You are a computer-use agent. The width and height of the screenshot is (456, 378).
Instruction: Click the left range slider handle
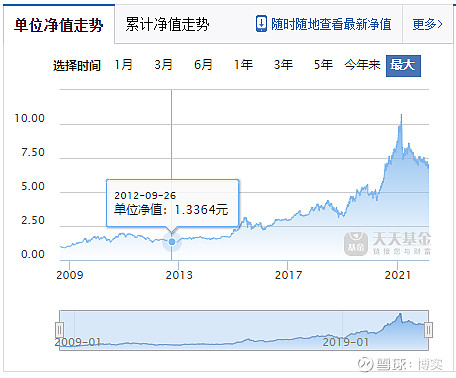[x=59, y=330]
